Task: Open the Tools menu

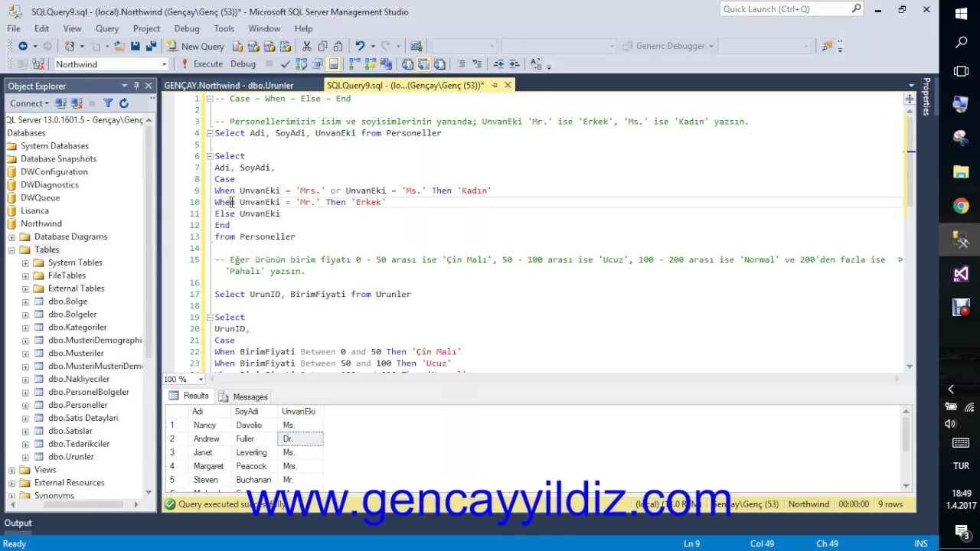Action: [x=224, y=28]
